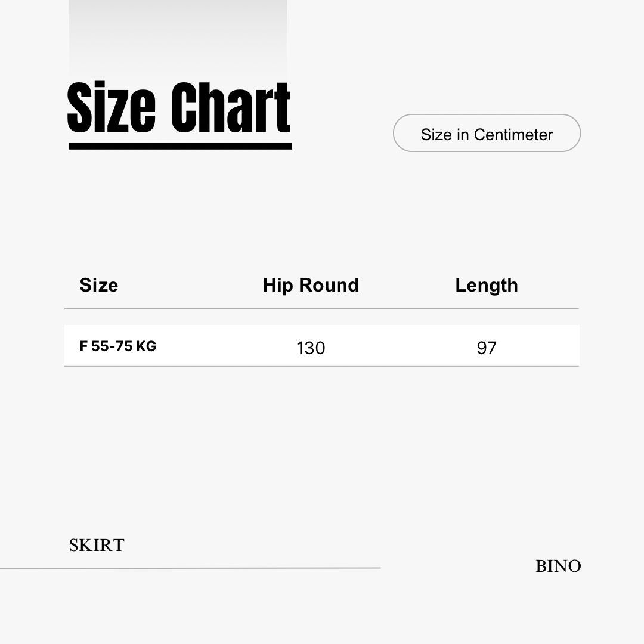Click the word Centimeter in the pill

(x=513, y=135)
